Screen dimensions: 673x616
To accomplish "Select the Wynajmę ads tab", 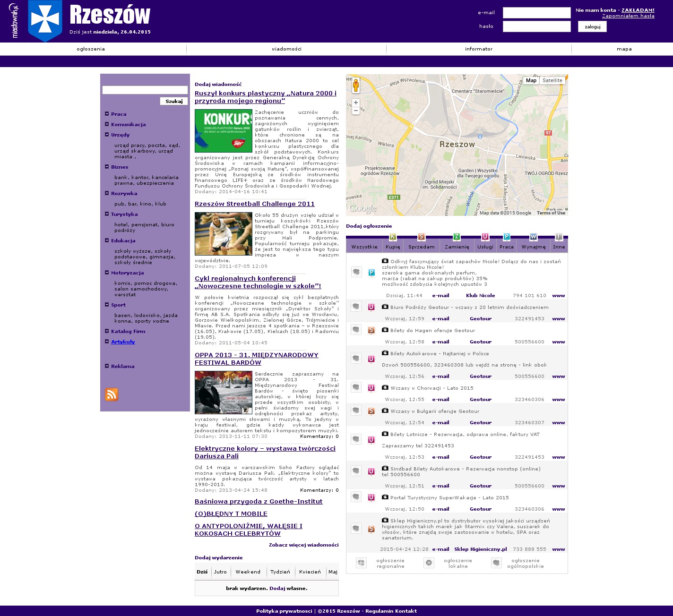I will tap(534, 247).
